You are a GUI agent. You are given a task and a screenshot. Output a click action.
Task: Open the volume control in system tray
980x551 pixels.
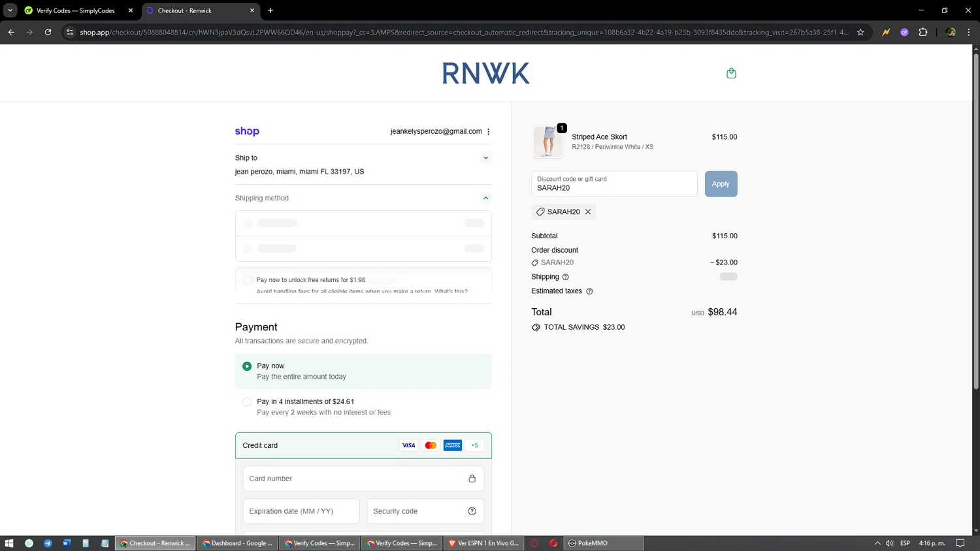pyautogui.click(x=889, y=543)
